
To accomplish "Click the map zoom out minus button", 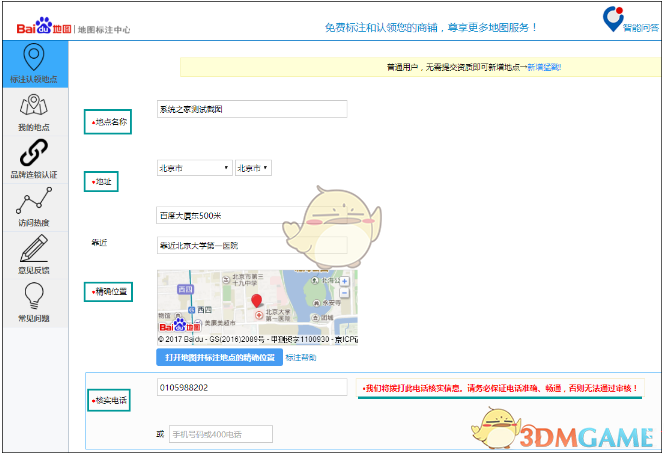I will 345,293.
